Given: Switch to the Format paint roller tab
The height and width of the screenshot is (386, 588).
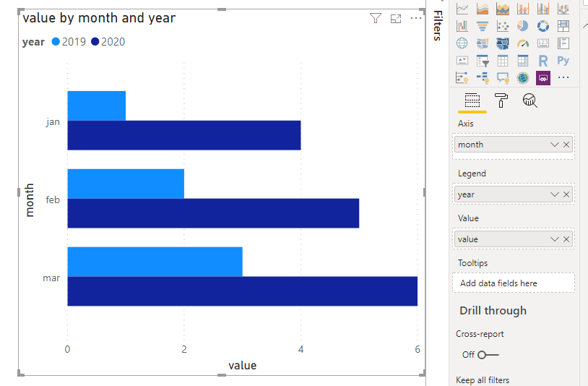Looking at the screenshot, I should [x=501, y=100].
